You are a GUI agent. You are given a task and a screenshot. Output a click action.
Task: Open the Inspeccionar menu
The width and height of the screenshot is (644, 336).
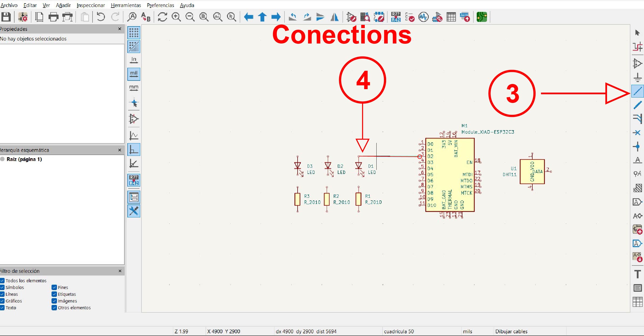91,5
